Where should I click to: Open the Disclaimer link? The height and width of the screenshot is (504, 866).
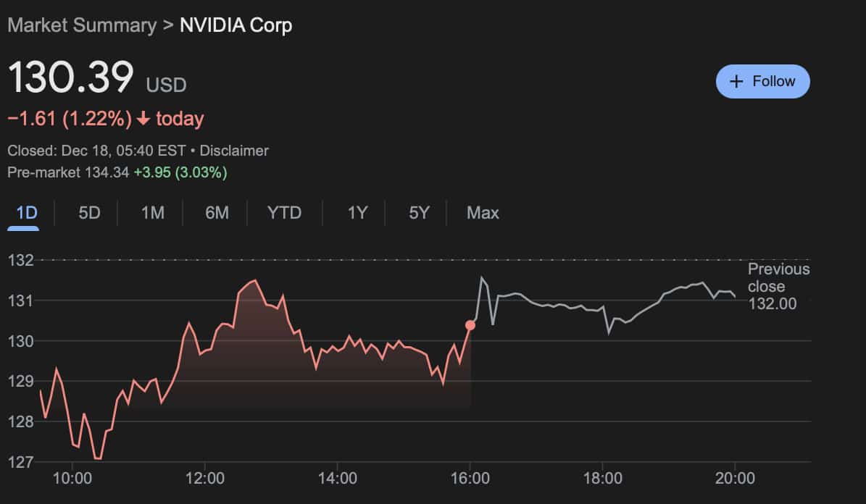click(x=234, y=151)
